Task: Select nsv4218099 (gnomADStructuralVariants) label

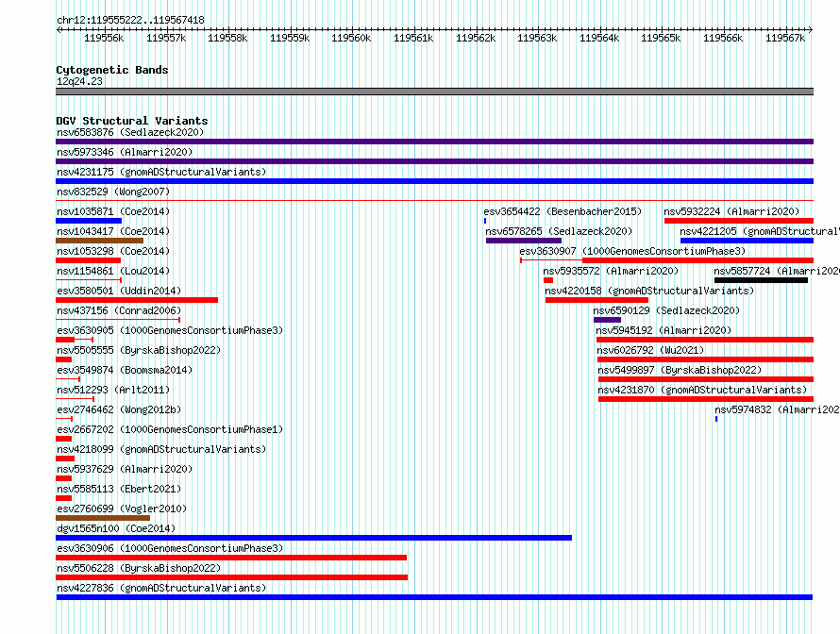Action: tap(161, 449)
